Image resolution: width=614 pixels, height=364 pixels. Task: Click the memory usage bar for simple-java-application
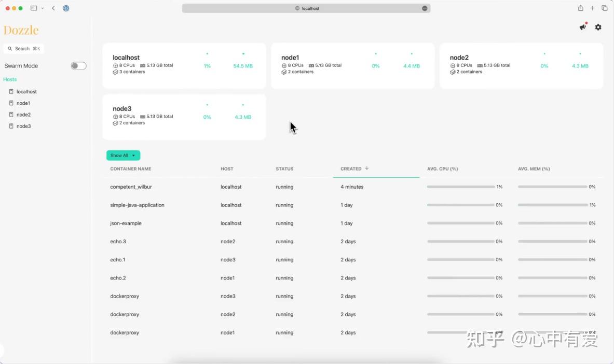553,205
